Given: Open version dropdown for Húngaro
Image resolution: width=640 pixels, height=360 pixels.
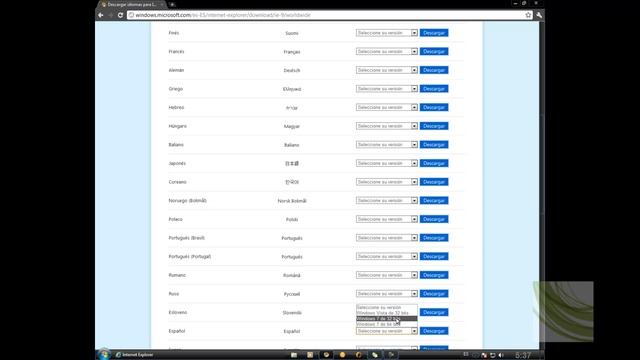Looking at the screenshot, I should pos(387,126).
